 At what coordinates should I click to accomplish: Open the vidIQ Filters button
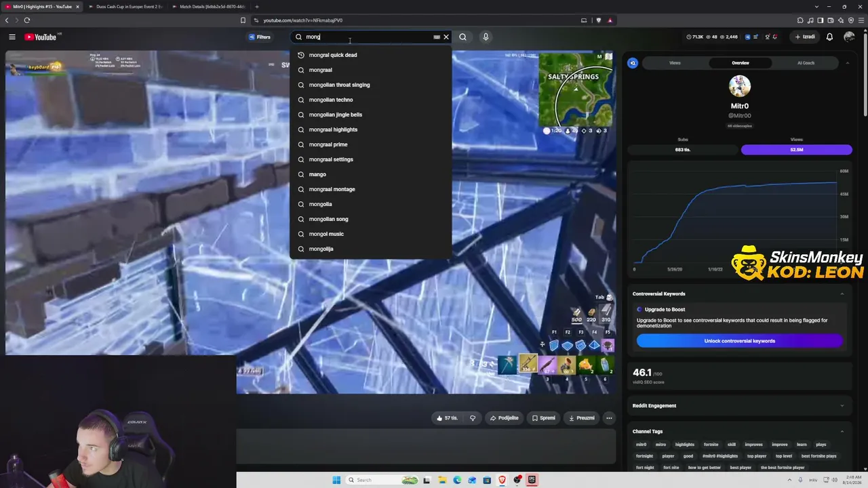click(x=260, y=37)
